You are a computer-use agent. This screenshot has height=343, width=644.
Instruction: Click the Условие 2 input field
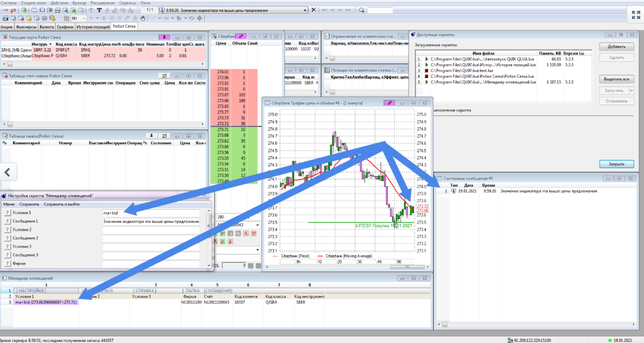click(151, 230)
